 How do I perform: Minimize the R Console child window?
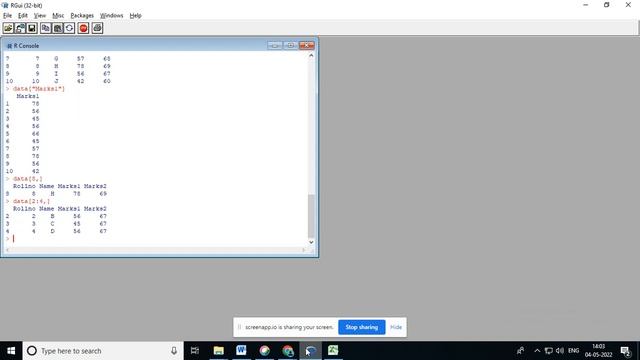click(x=275, y=45)
